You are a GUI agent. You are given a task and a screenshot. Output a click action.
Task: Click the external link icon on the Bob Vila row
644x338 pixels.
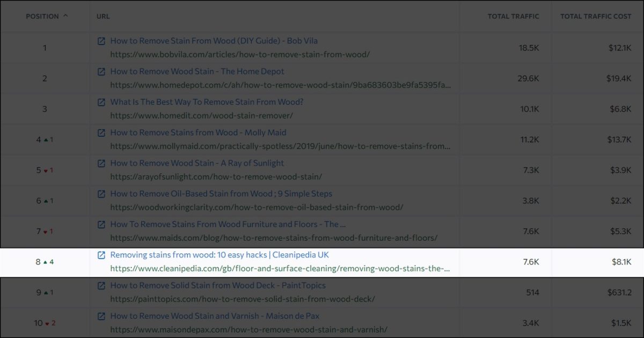[101, 40]
